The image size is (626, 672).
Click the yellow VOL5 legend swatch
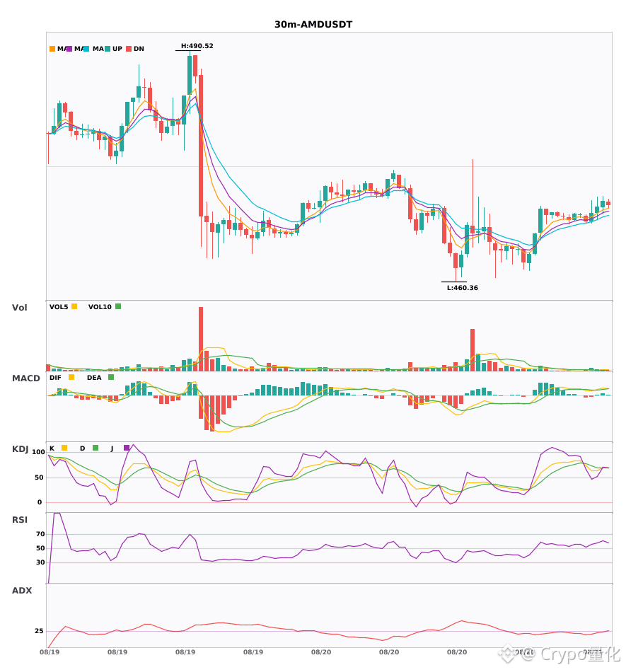[x=74, y=306]
